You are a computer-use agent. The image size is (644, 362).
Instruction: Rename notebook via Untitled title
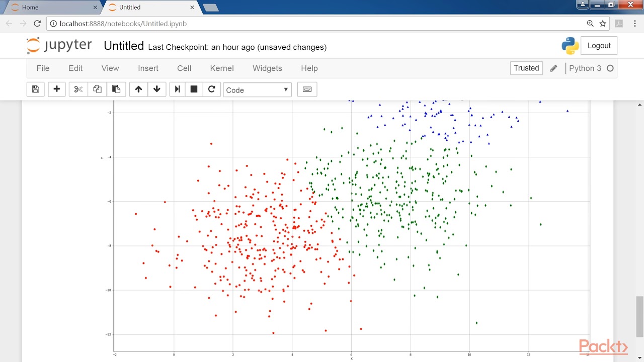[x=124, y=46]
